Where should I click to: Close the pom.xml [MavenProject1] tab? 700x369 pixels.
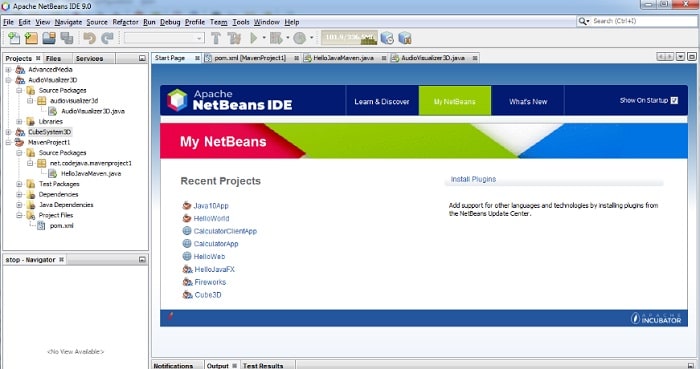point(296,58)
